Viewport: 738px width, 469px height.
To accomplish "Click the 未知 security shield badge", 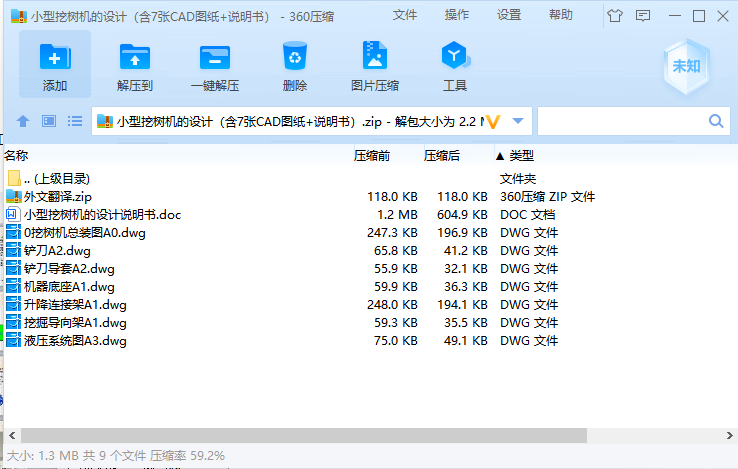I will coord(687,67).
